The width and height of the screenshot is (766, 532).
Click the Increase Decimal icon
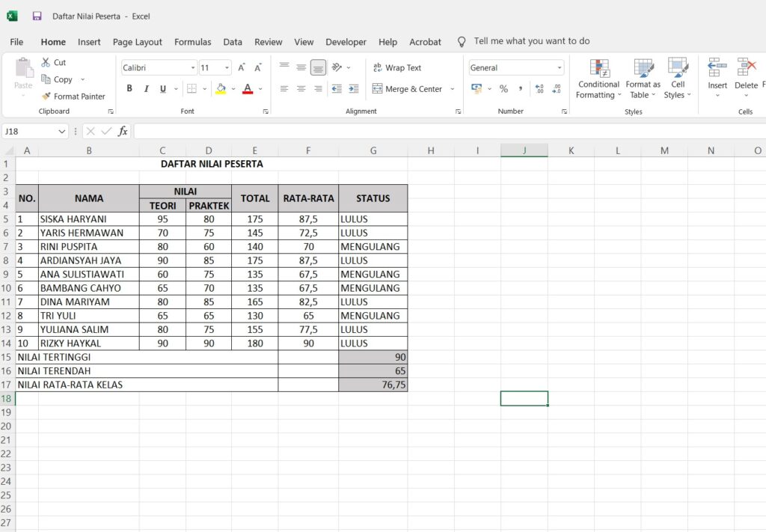click(x=539, y=89)
